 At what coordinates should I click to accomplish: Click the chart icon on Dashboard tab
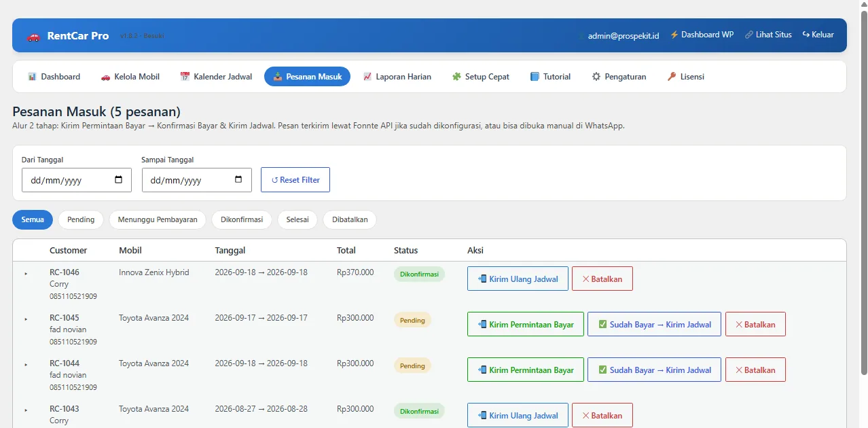[x=32, y=77]
